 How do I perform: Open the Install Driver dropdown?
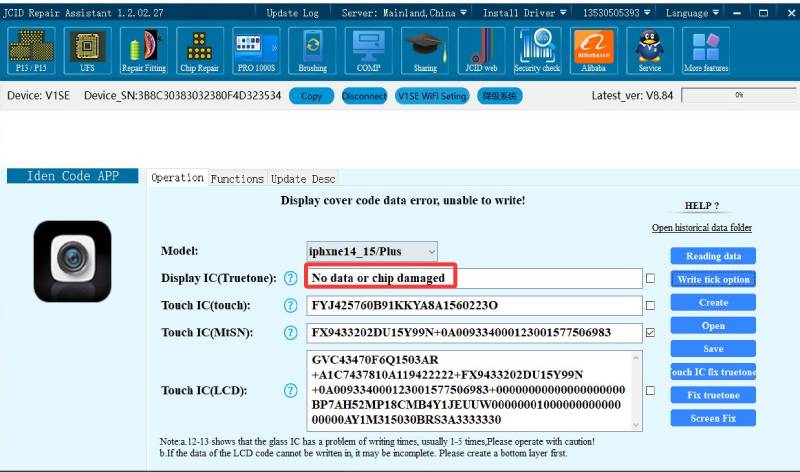tap(524, 13)
